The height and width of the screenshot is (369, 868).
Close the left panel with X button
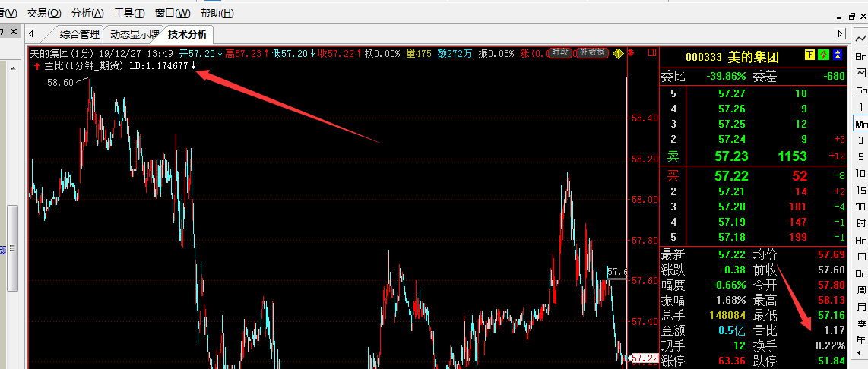(12, 32)
